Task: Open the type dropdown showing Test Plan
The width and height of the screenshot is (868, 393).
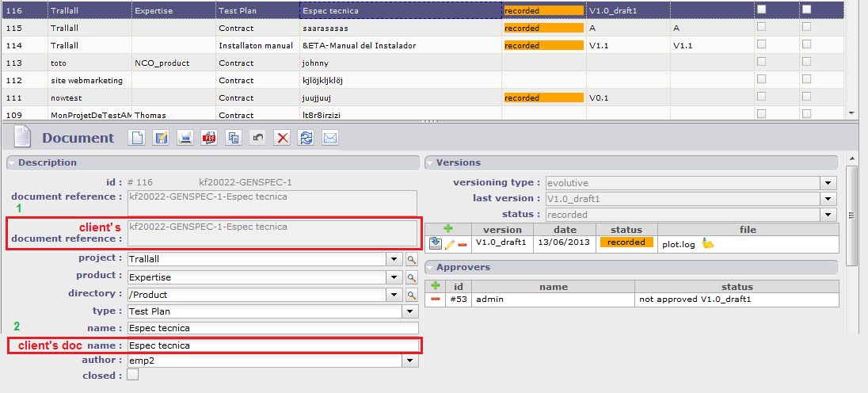Action: coord(409,311)
